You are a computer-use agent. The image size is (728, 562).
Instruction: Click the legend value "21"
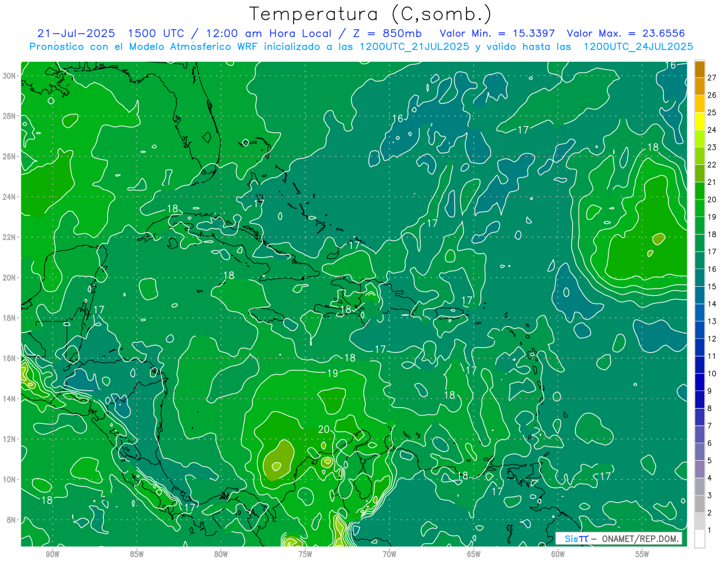(712, 182)
